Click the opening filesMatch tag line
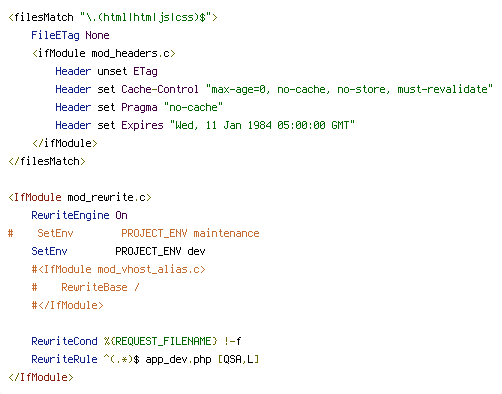 (x=113, y=17)
